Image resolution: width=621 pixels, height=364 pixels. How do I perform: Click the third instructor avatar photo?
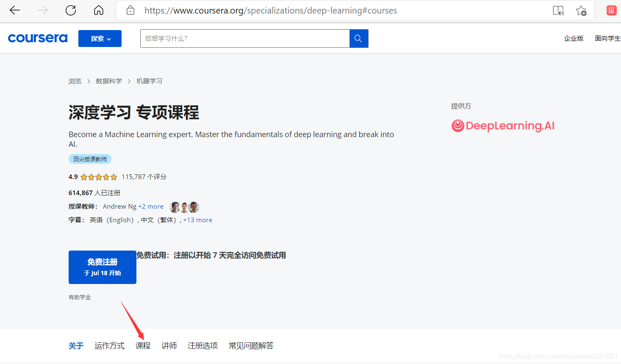[194, 207]
